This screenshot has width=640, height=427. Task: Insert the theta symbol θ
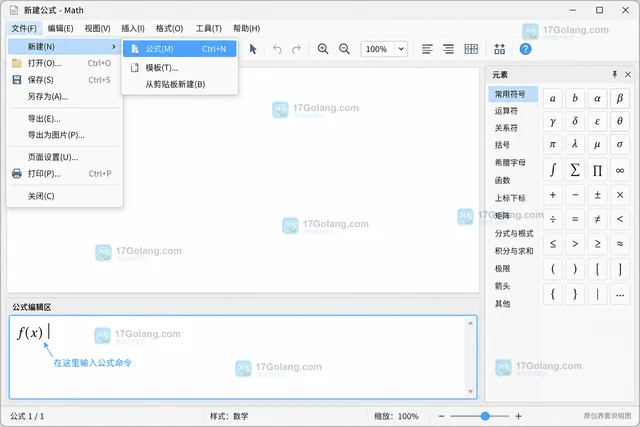click(620, 121)
